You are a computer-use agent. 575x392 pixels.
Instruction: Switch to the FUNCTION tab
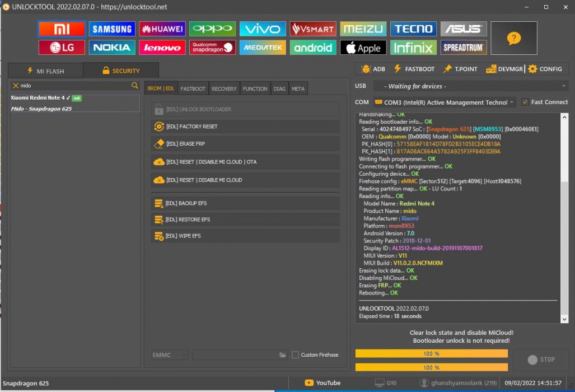(x=255, y=88)
